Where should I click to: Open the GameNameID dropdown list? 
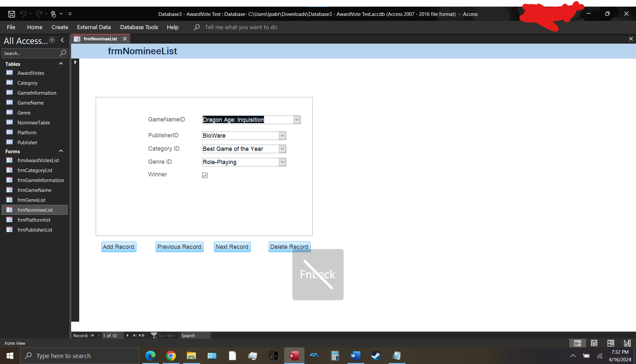coord(297,119)
